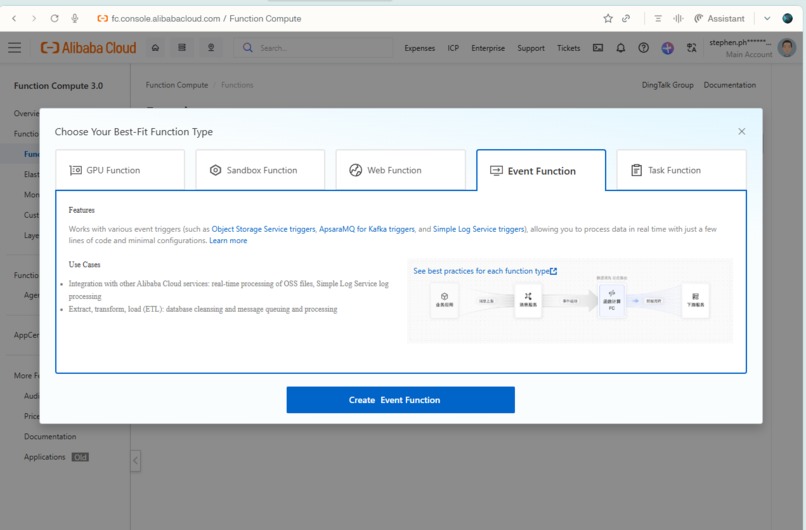Switch to GPU Function tab
806x530 pixels.
[120, 170]
